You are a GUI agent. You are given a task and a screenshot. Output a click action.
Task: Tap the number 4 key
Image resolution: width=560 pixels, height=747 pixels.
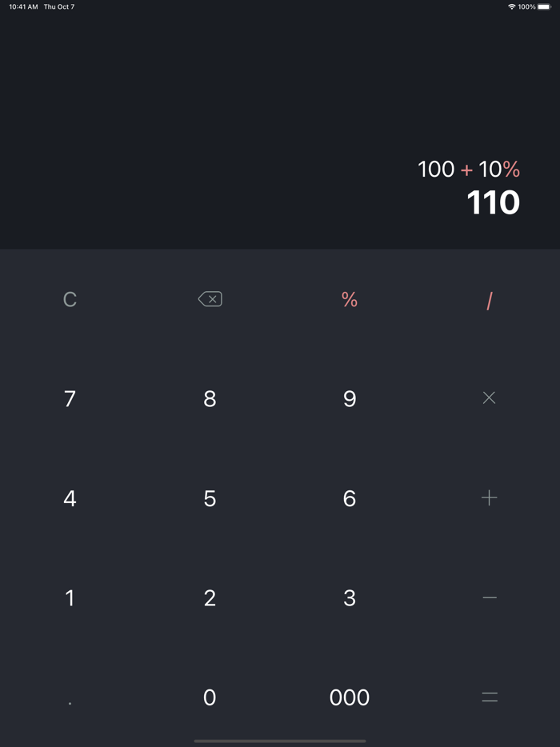(70, 497)
